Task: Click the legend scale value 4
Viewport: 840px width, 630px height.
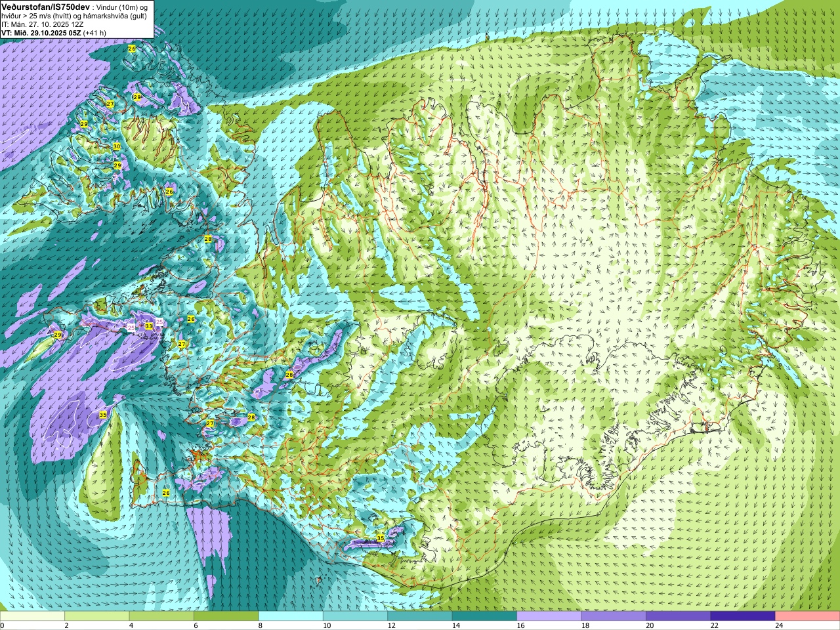Action: [131, 625]
